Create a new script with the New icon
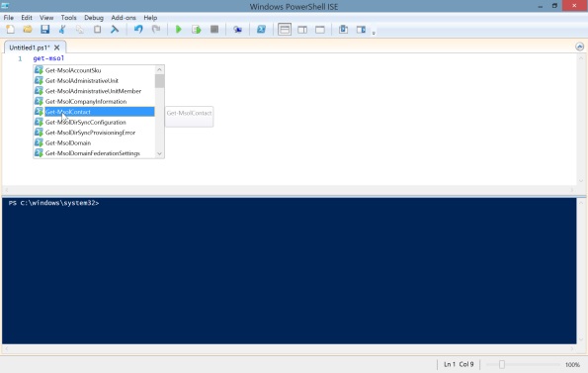This screenshot has height=373, width=588. 11,30
